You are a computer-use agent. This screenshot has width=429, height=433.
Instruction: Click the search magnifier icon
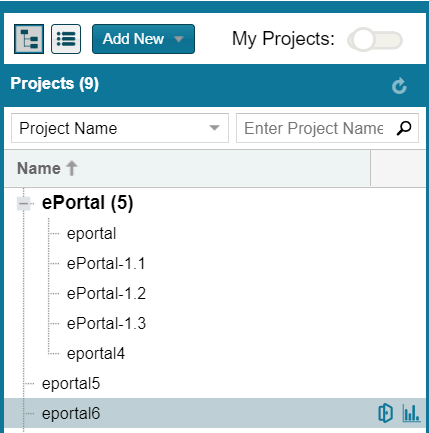tap(404, 128)
